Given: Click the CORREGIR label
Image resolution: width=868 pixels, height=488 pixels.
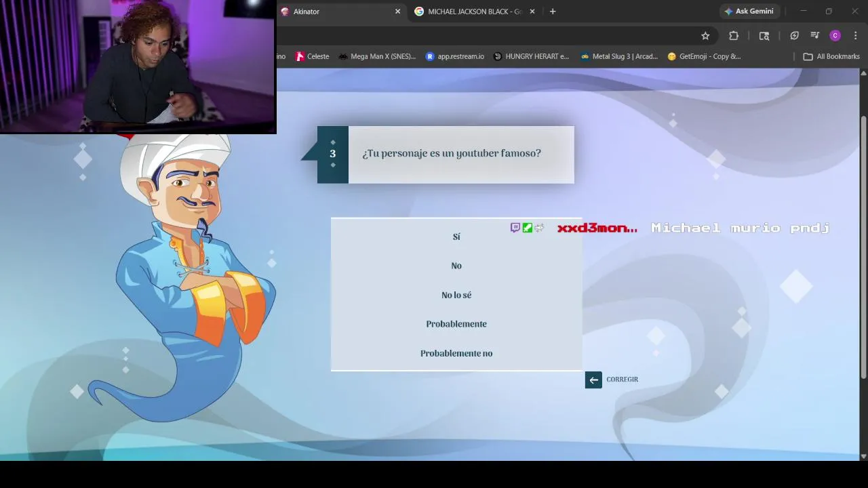Looking at the screenshot, I should (x=622, y=380).
